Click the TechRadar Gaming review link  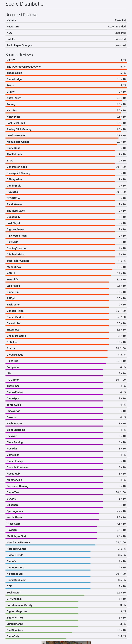click(18, 261)
